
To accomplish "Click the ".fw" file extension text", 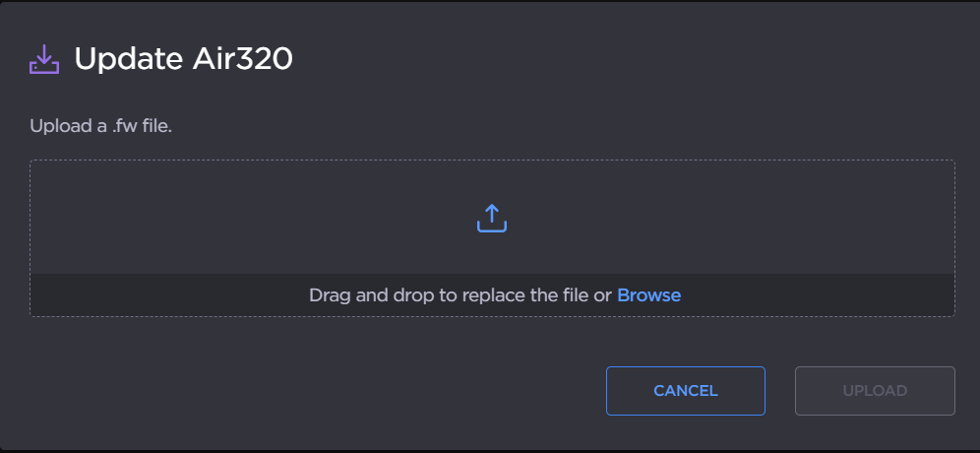I will click(126, 127).
